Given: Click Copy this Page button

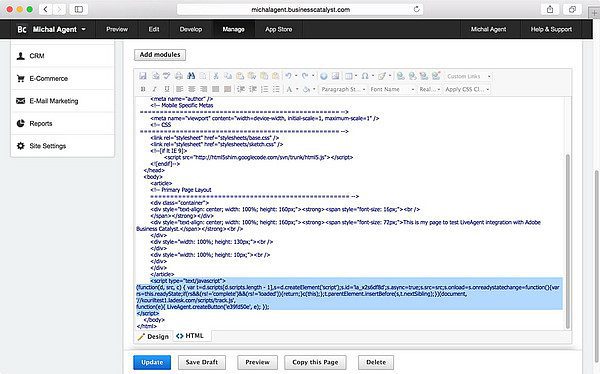Looking at the screenshot, I should coord(315,362).
